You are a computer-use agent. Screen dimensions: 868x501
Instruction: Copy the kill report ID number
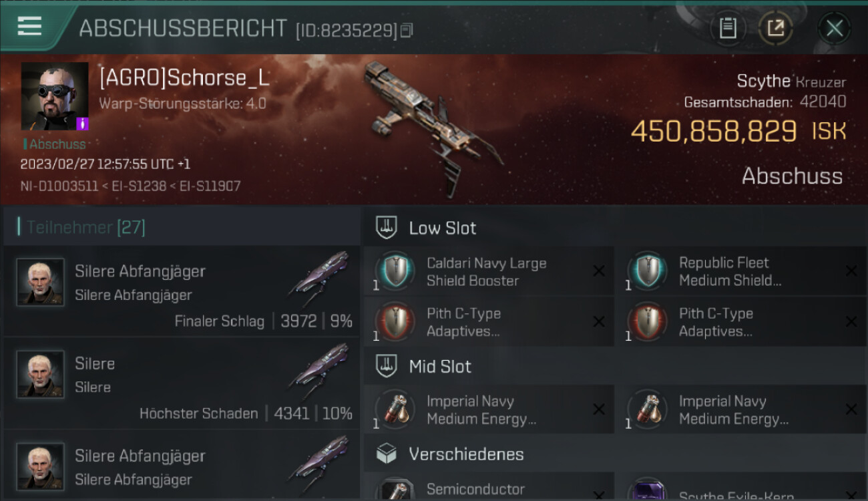click(407, 30)
